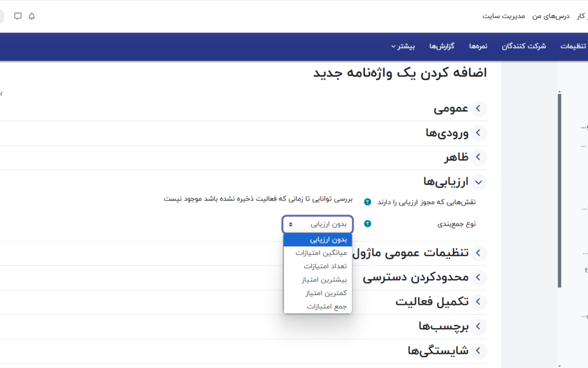Click the notifications bell icon

pyautogui.click(x=32, y=16)
